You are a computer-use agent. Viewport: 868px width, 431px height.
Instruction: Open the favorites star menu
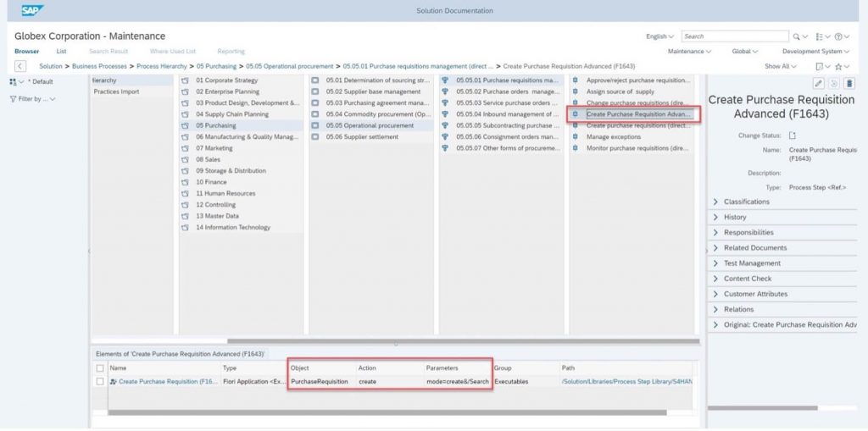(838, 66)
